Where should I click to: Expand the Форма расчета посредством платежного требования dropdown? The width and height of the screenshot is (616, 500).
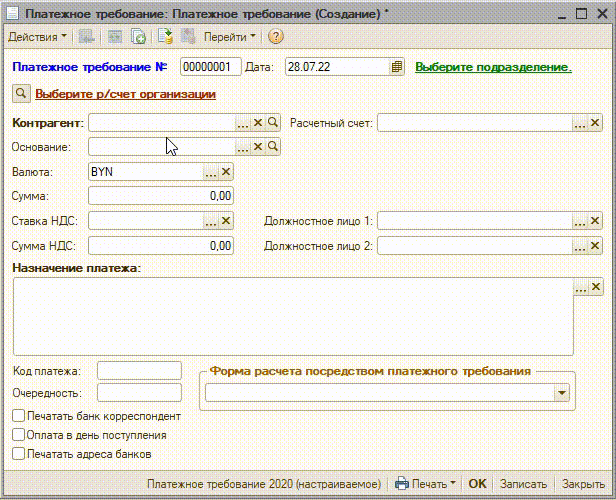(562, 394)
